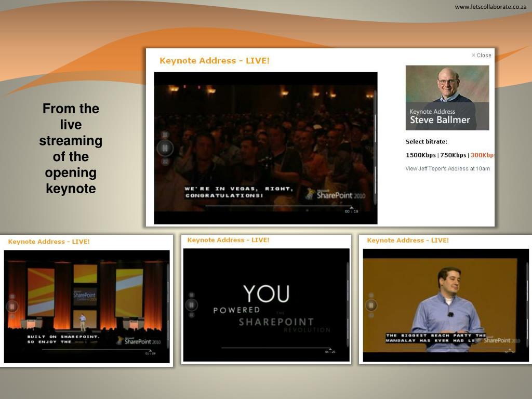Open View Jeff Teper's Address link

(447, 169)
